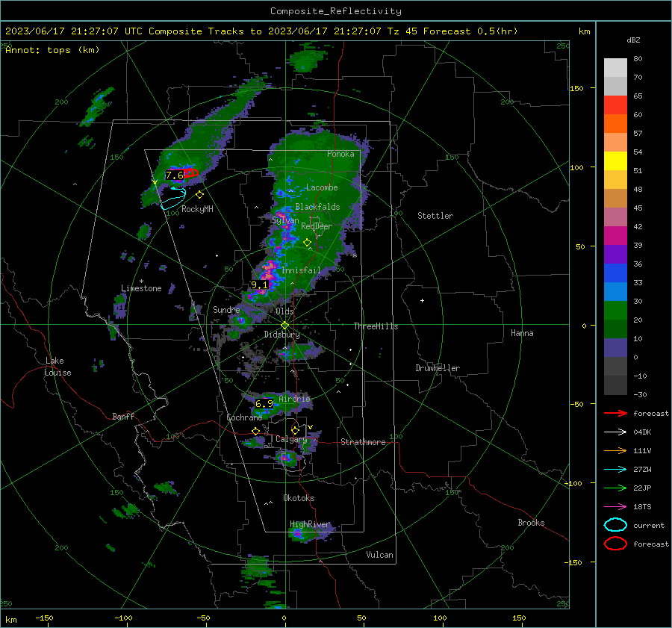672x628 pixels.
Task: Select the 9.1 storm tops label
Action: tap(259, 285)
